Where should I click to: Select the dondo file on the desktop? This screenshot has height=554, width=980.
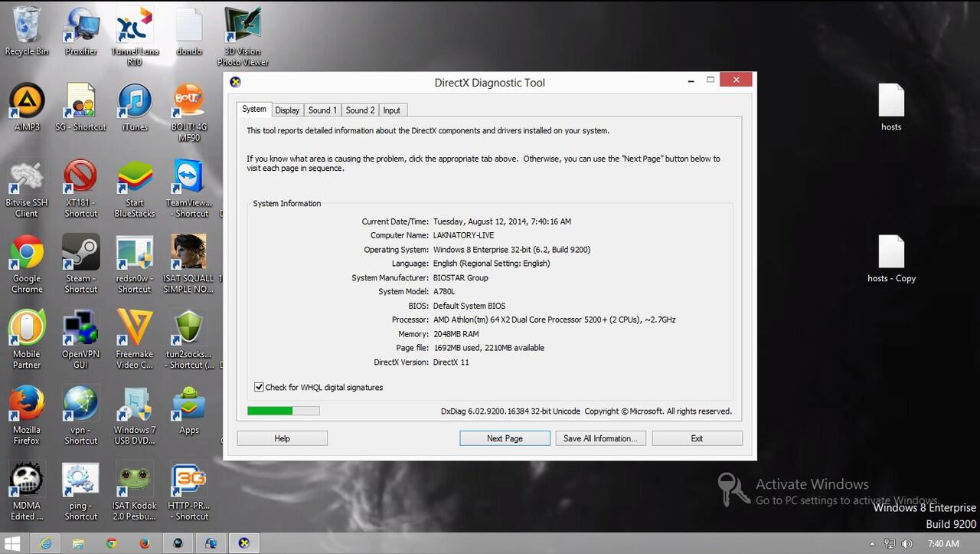click(x=189, y=31)
